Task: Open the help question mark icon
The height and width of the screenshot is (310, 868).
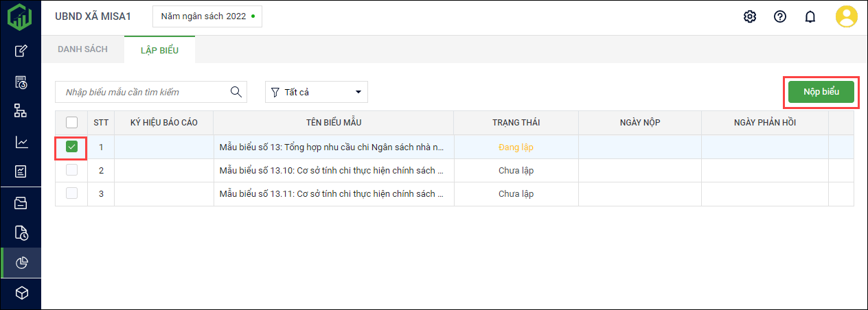Action: [780, 16]
